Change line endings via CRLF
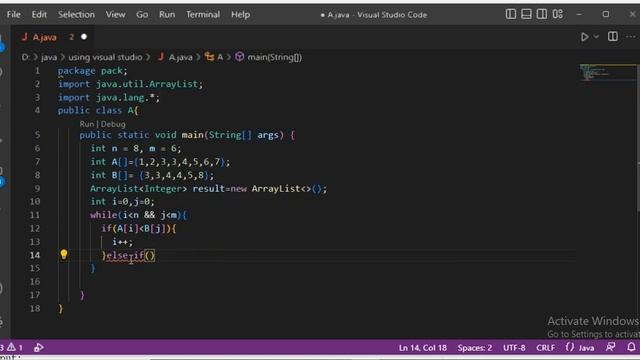 (x=545, y=348)
